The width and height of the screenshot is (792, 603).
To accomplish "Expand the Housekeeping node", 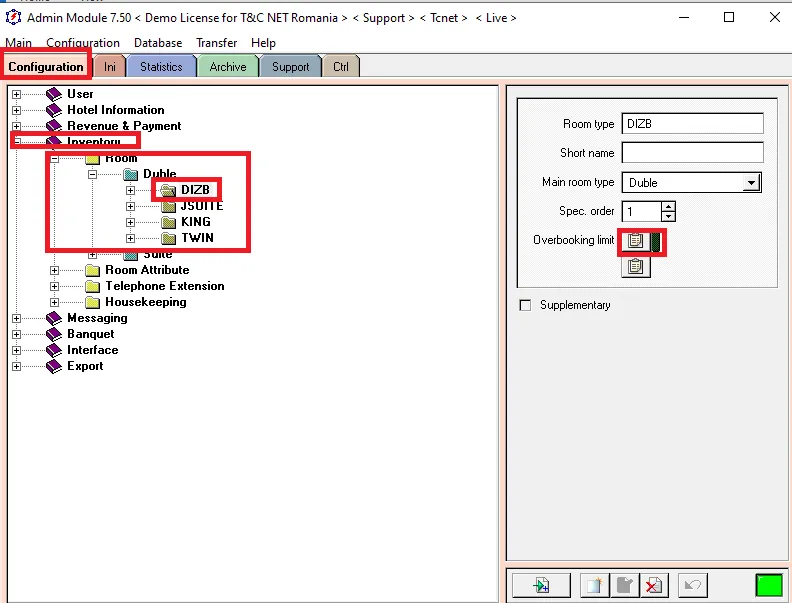I will [x=54, y=303].
